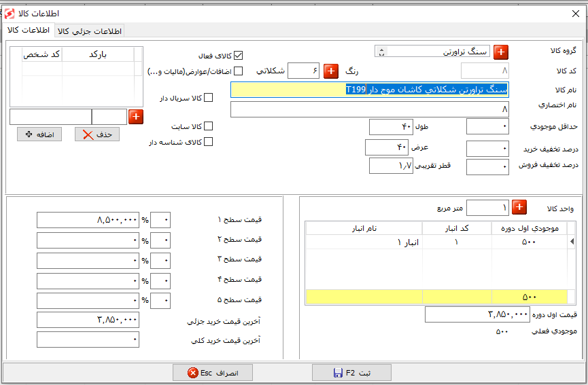Click the کد کالا field
The width and height of the screenshot is (588, 385).
[485, 71]
